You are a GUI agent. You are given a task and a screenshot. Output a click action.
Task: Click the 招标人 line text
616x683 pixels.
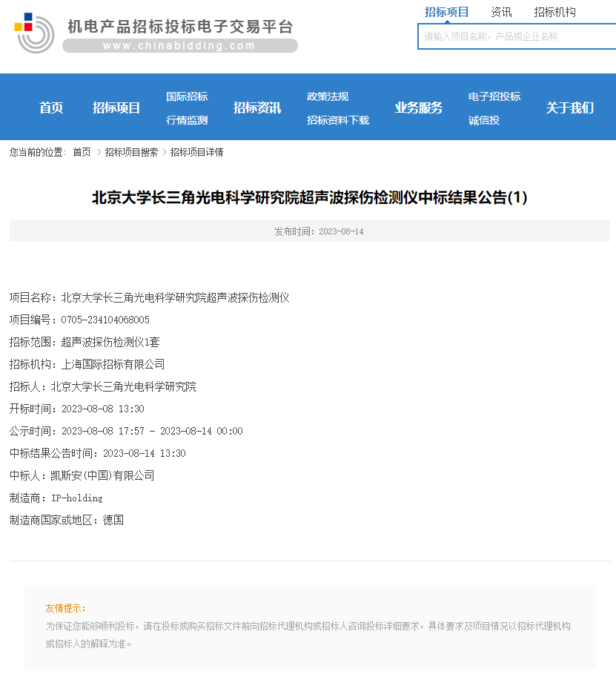click(x=103, y=386)
